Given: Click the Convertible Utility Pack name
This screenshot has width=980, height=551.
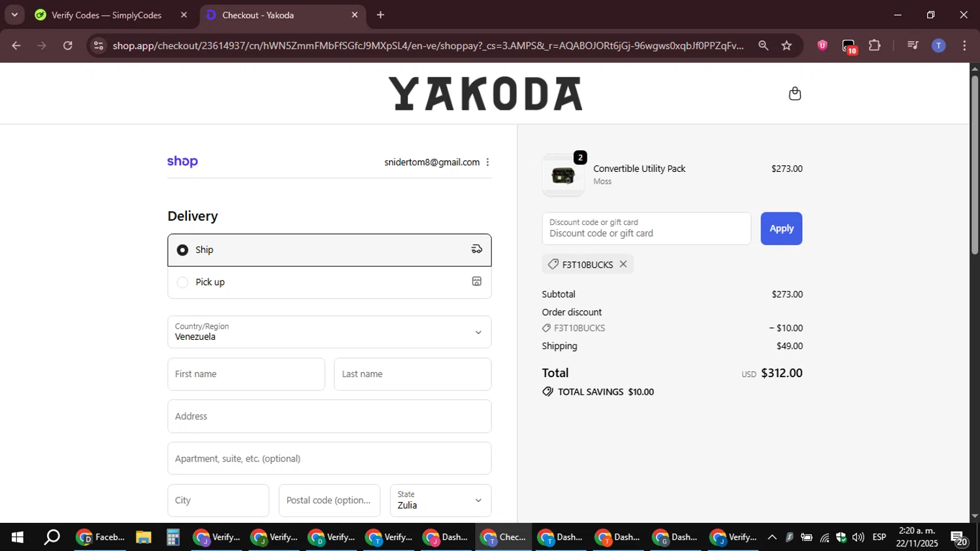Looking at the screenshot, I should 639,169.
